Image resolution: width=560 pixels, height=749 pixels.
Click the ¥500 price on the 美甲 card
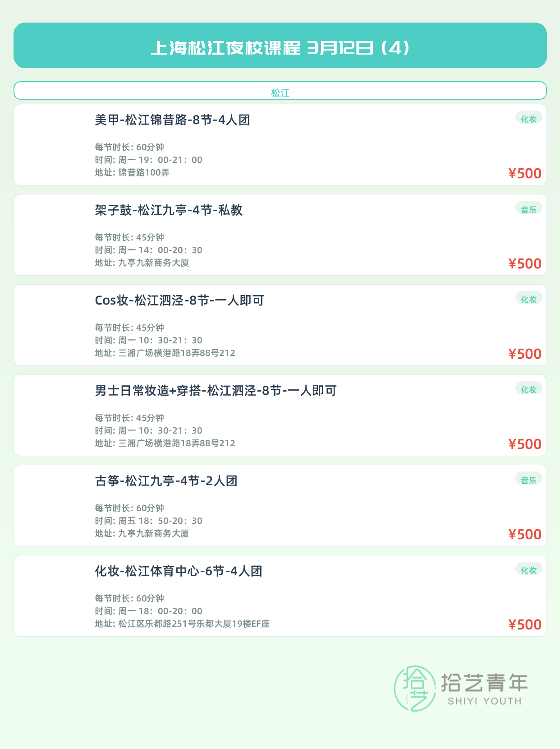coord(525,173)
